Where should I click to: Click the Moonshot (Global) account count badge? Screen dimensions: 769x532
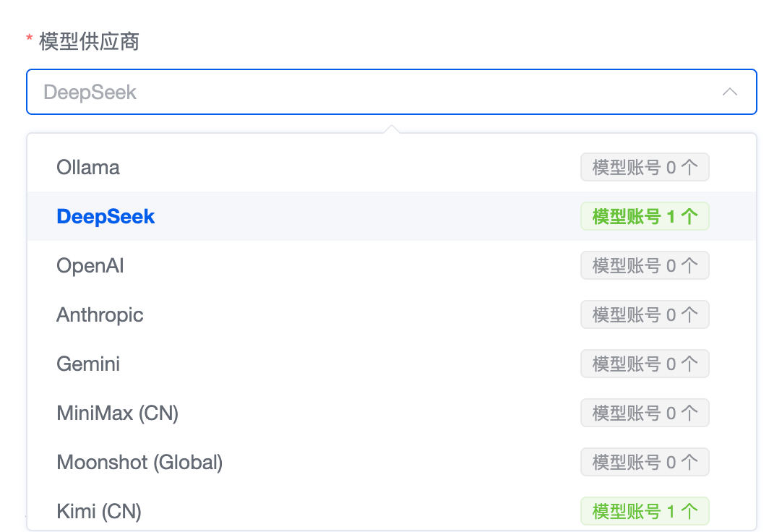tap(645, 462)
